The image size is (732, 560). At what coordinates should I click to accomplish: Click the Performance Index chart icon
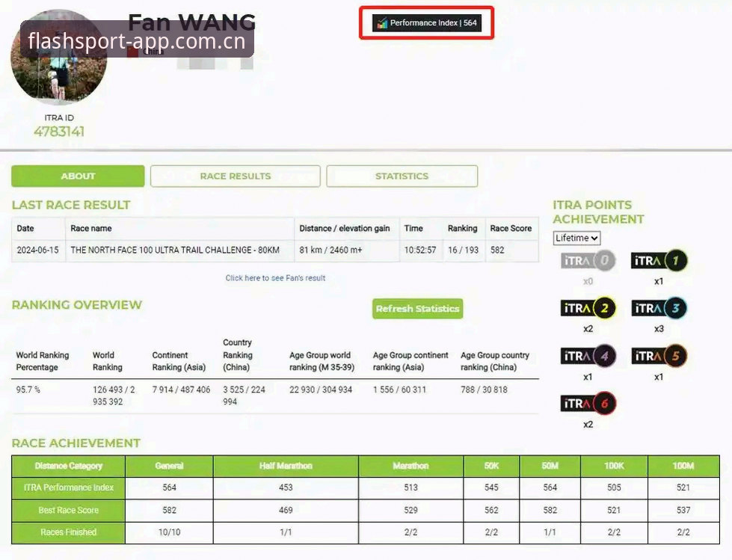coord(382,23)
